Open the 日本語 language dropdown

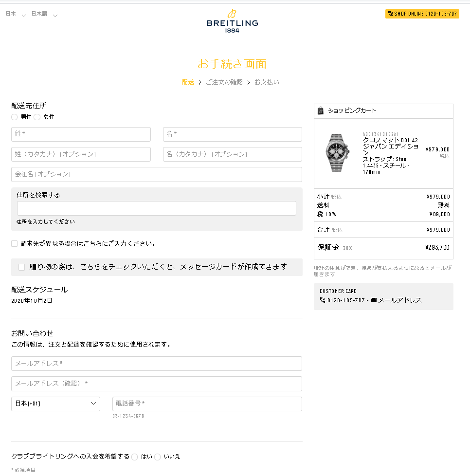coord(44,14)
